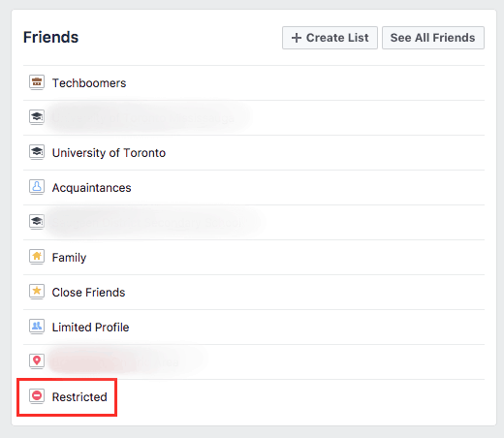Click the Close Friends star icon
Viewport: 504px width, 438px height.
[x=37, y=292]
